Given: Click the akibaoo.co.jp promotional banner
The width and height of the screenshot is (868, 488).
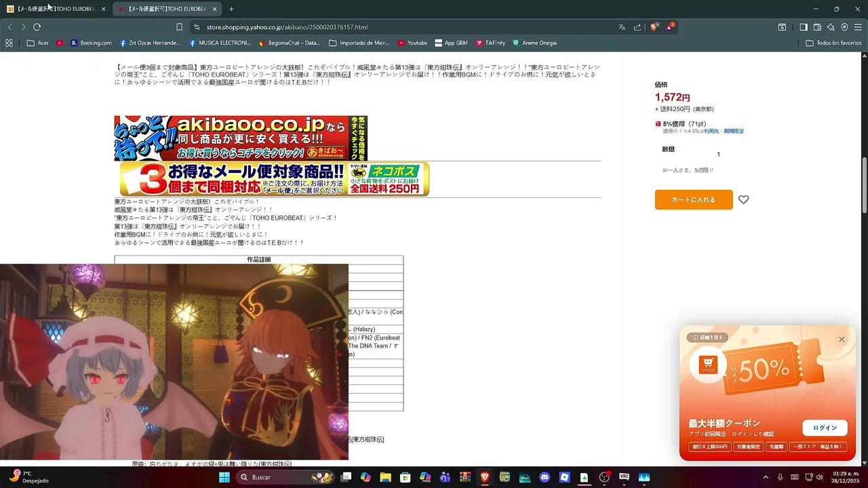Looking at the screenshot, I should 241,138.
